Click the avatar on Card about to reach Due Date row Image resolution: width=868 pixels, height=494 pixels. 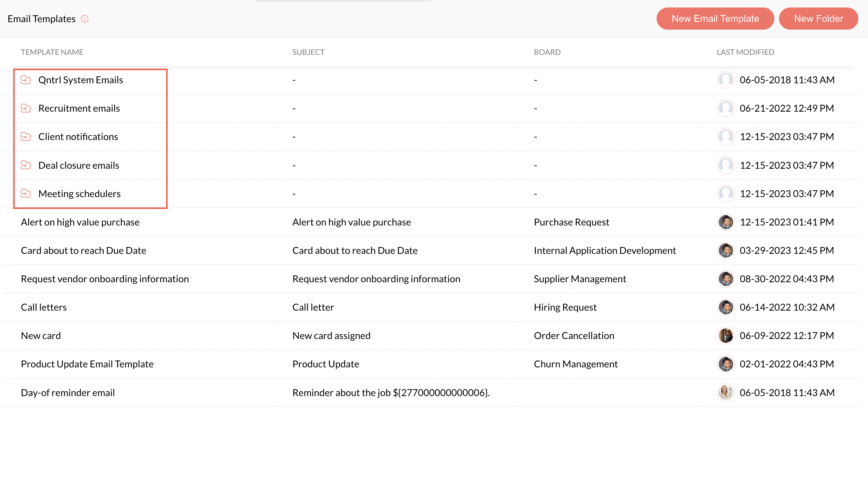click(x=726, y=250)
